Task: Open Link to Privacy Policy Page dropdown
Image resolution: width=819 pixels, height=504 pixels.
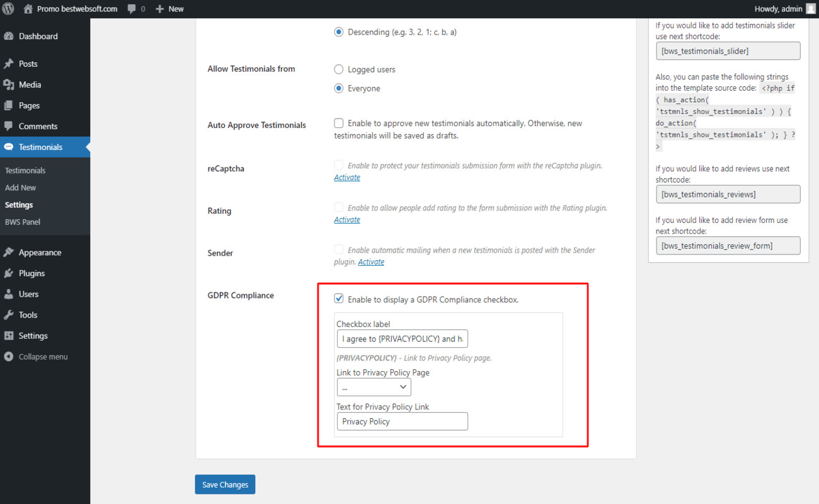Action: click(x=374, y=387)
